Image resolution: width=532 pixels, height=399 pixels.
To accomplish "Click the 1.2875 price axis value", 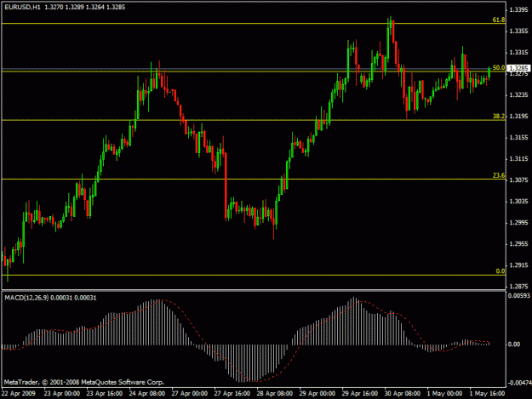I will click(518, 287).
